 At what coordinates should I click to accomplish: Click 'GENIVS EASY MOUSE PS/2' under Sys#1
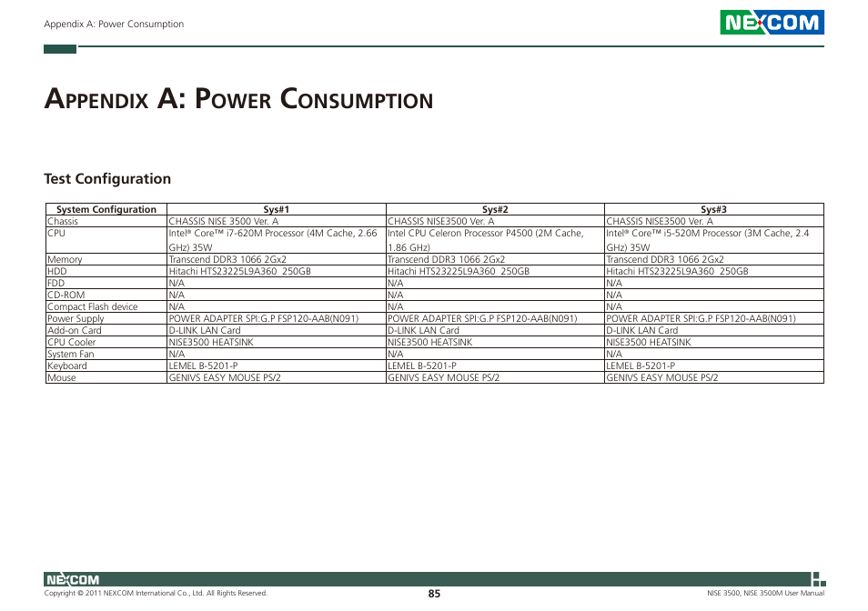pyautogui.click(x=225, y=377)
